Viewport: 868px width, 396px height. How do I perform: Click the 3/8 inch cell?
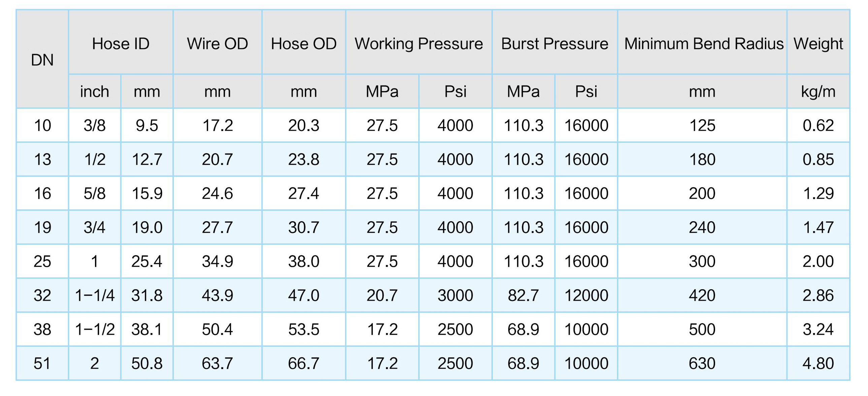coord(94,125)
